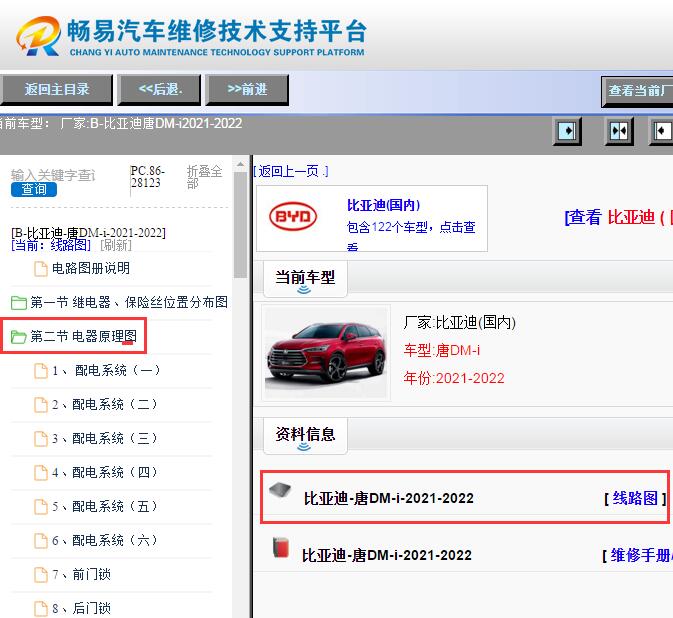
Task: Click the [当前：线路图] link
Action: pos(51,245)
